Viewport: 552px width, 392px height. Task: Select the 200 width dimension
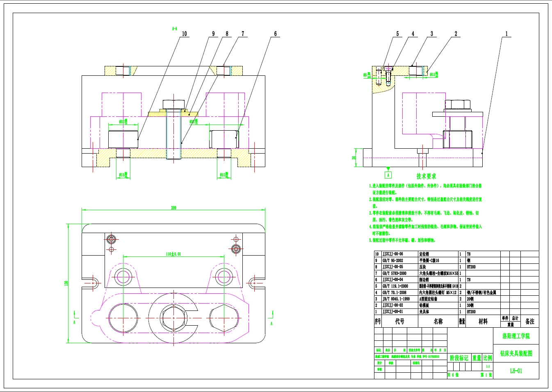point(173,208)
